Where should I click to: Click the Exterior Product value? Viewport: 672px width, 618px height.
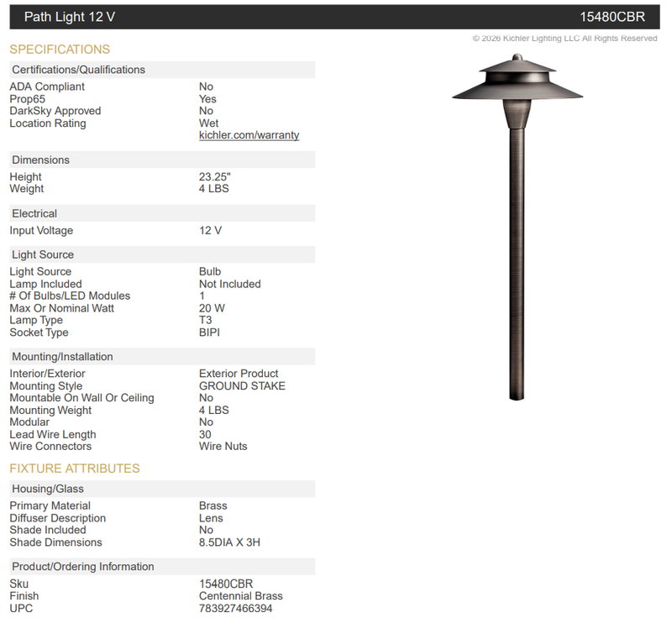tap(239, 374)
